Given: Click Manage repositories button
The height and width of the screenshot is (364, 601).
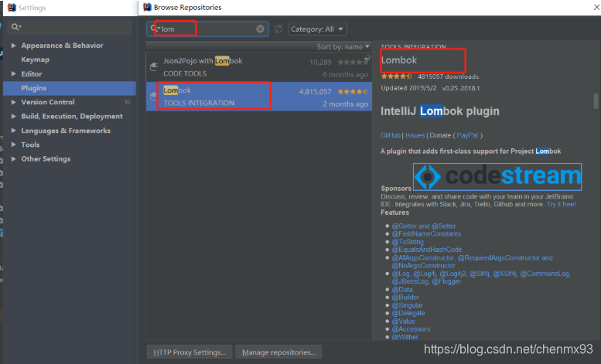Looking at the screenshot, I should [278, 352].
